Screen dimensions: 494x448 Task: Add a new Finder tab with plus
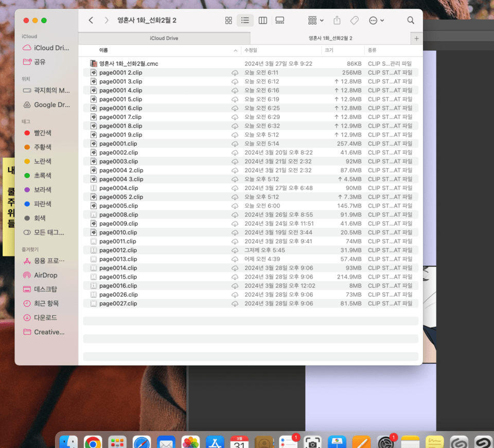416,39
